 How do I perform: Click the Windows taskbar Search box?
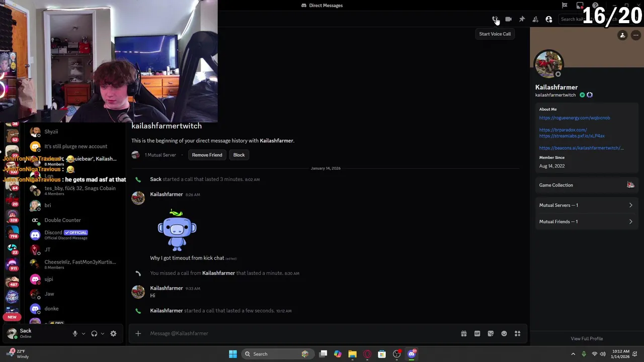[277, 354]
